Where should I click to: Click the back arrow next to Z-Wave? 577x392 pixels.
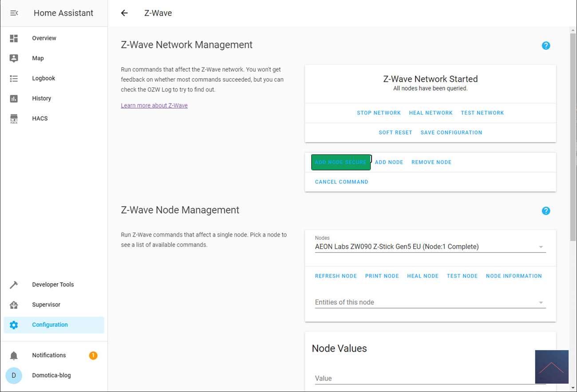coord(124,13)
